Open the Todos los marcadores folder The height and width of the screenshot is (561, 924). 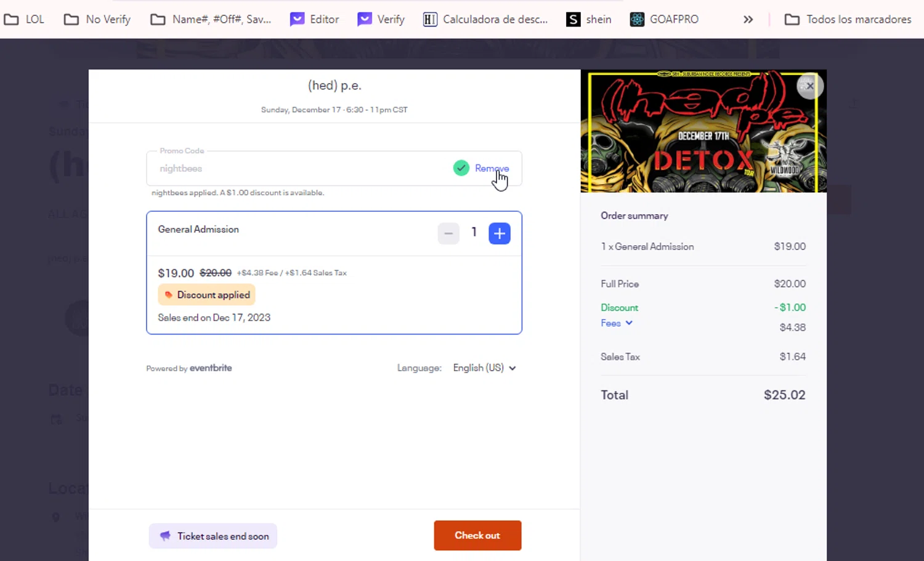(848, 19)
